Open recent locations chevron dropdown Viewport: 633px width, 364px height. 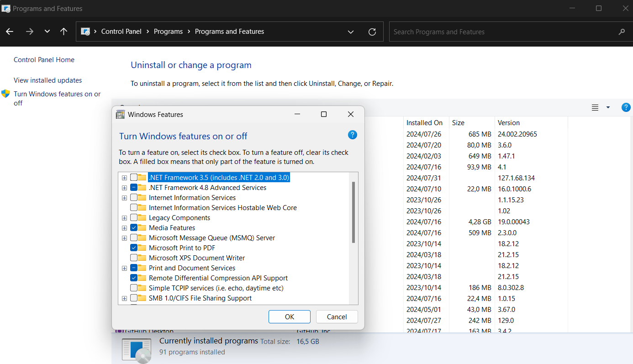tap(47, 32)
